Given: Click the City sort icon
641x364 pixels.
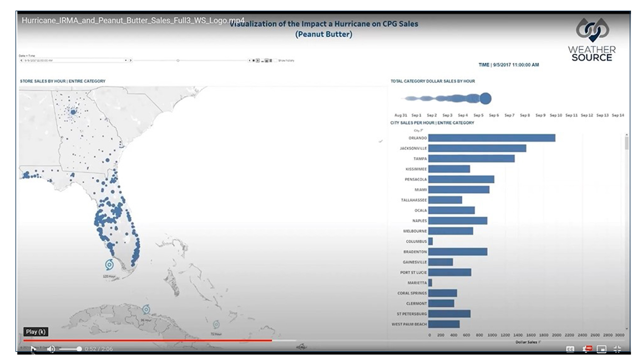Looking at the screenshot, I should [x=421, y=130].
